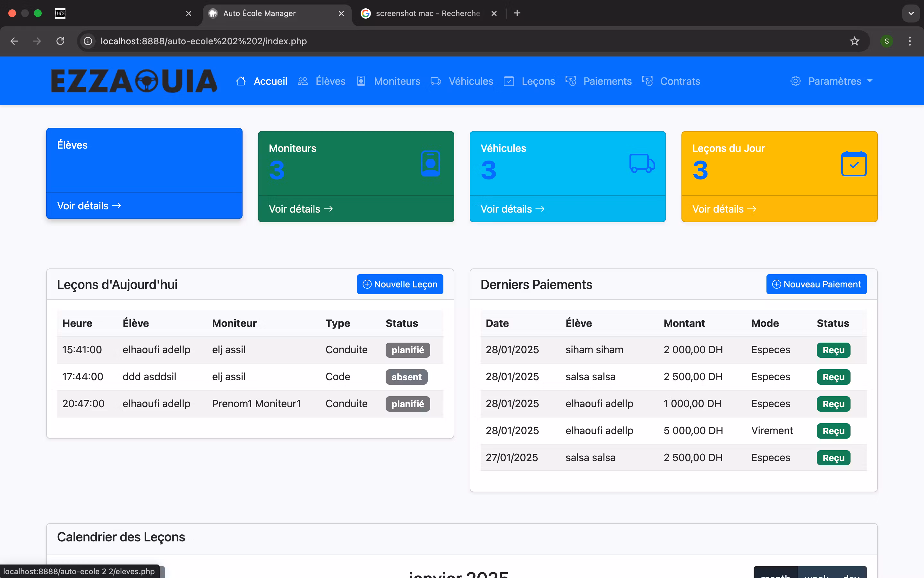Click Voir détails on the Moniteurs card
Image resolution: width=924 pixels, height=578 pixels.
(301, 209)
